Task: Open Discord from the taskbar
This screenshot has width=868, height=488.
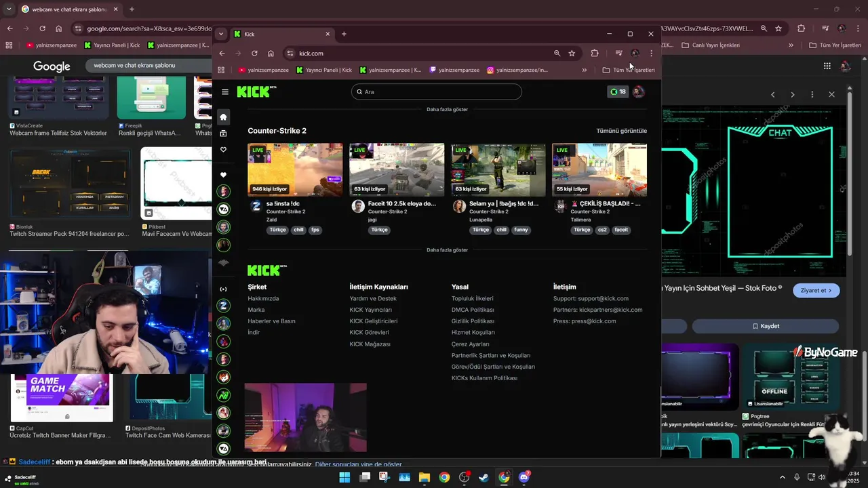Action: point(524,477)
